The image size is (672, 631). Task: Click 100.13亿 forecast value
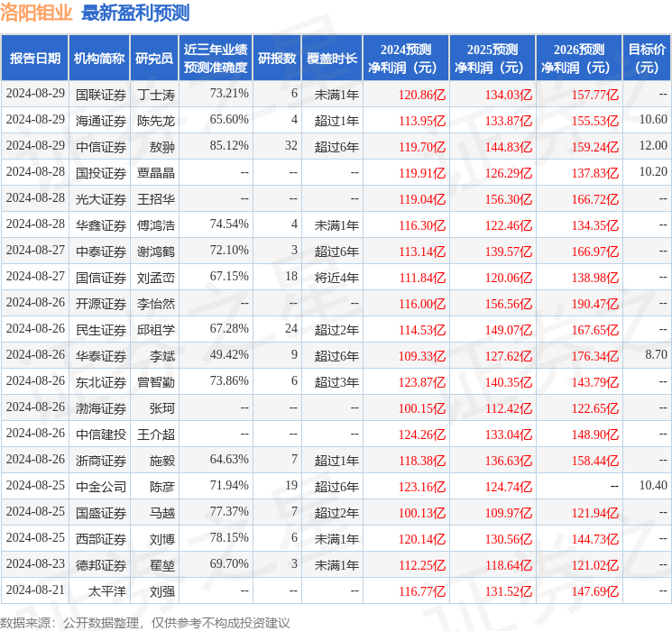422,513
